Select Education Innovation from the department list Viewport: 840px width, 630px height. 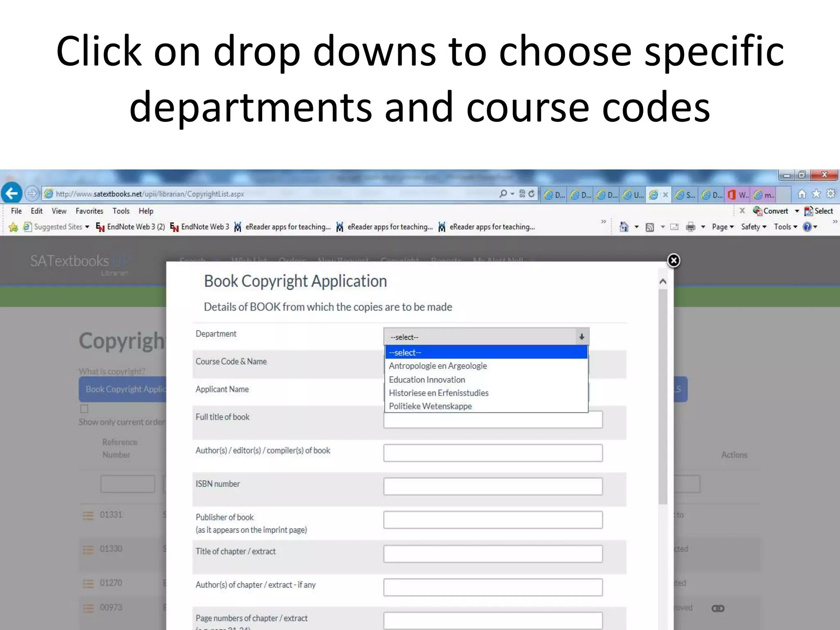tap(427, 379)
